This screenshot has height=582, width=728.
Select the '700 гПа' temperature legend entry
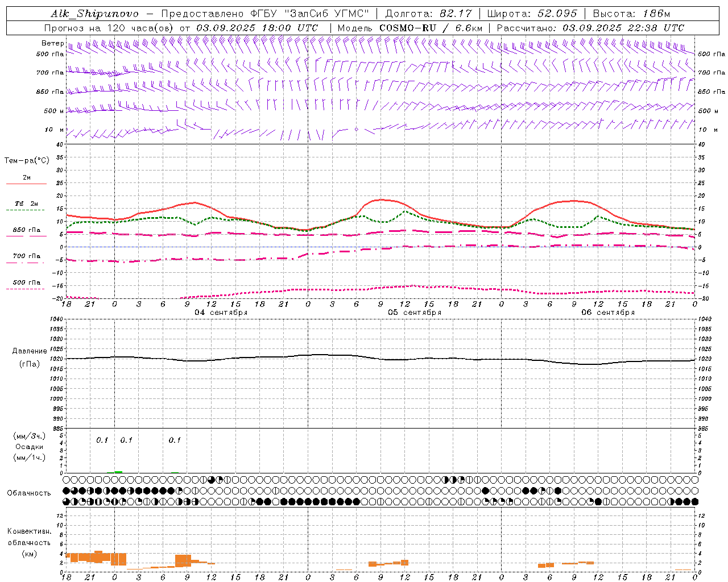(x=27, y=256)
